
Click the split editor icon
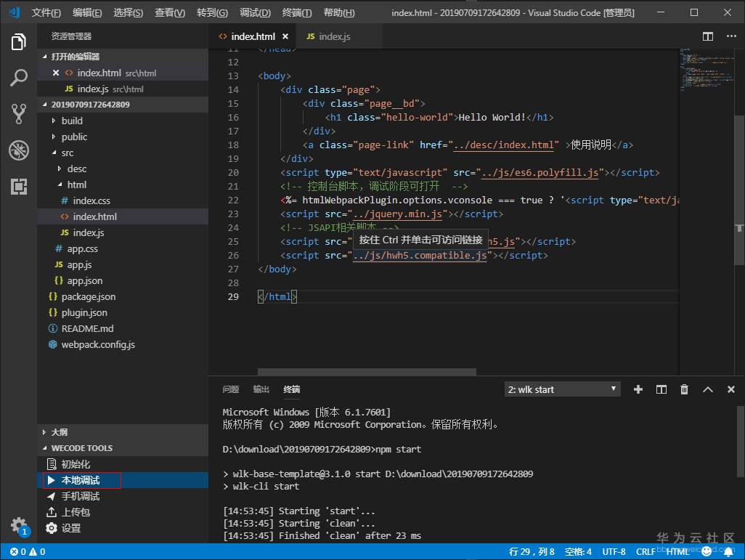click(x=708, y=36)
